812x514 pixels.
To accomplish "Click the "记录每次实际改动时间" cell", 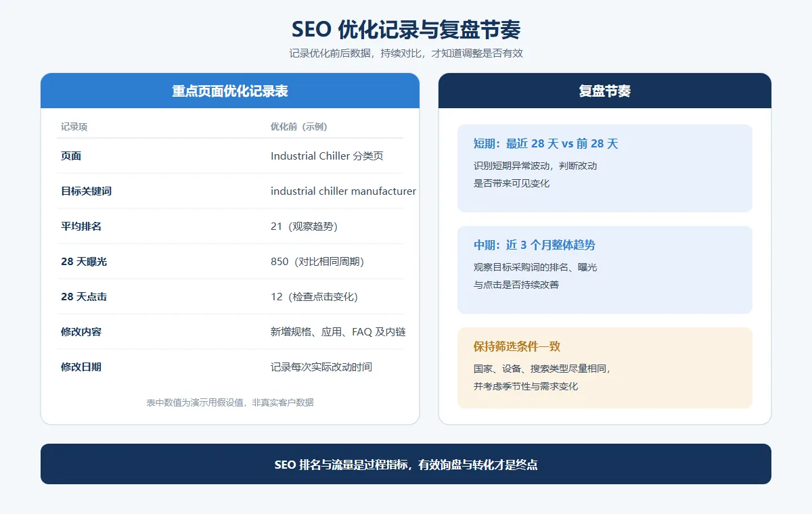I will click(x=321, y=367).
